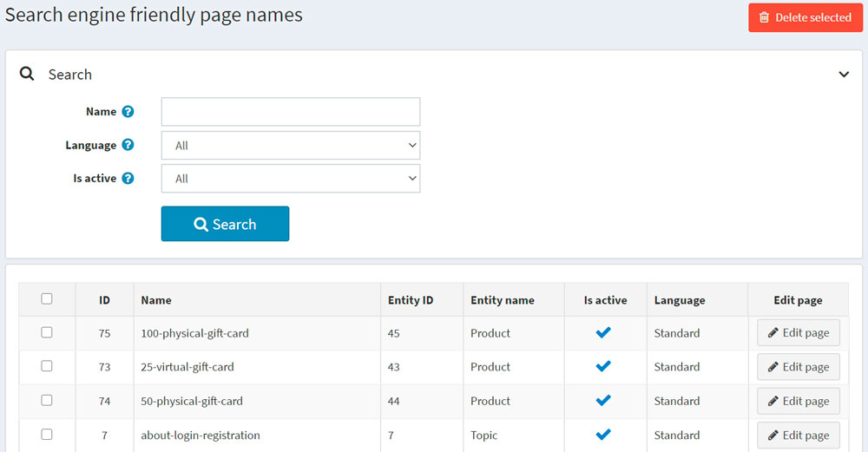Click the red Delete selected button
This screenshot has height=452, width=868.
[806, 17]
